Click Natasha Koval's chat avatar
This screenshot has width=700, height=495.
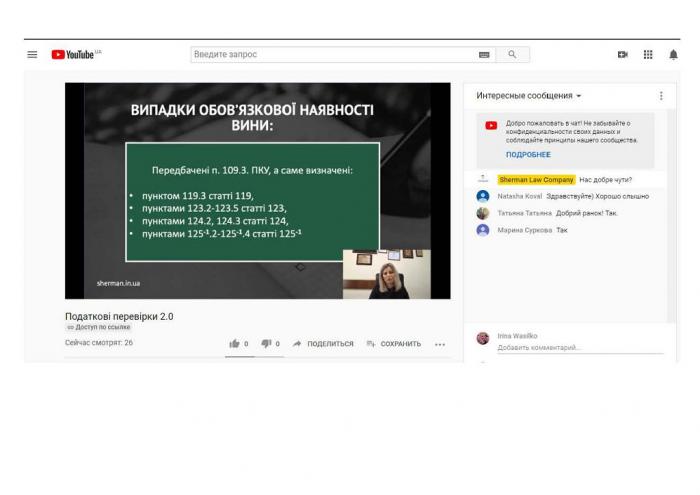coord(483,196)
